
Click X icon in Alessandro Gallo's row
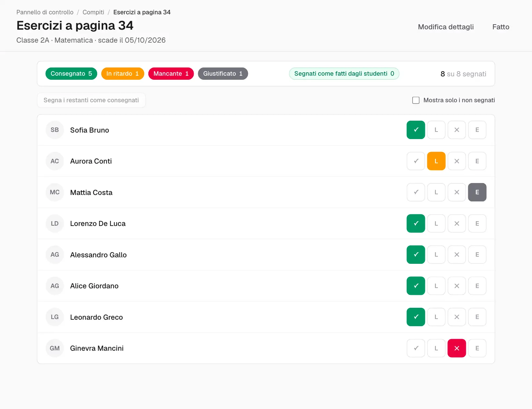click(x=457, y=255)
